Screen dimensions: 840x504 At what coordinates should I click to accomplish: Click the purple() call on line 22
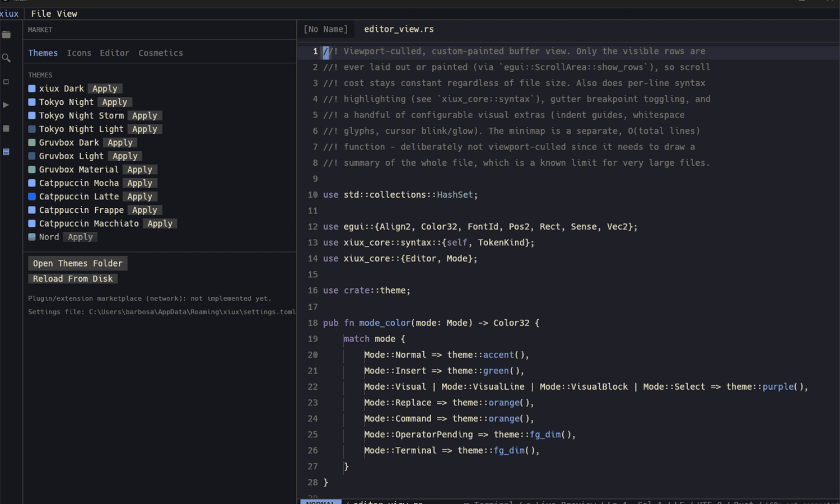(x=783, y=386)
